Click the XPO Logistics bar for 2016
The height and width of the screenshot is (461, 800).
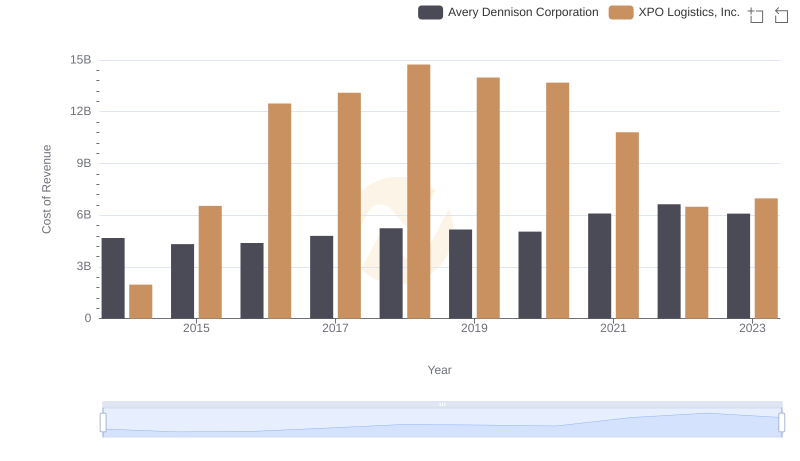[280, 211]
